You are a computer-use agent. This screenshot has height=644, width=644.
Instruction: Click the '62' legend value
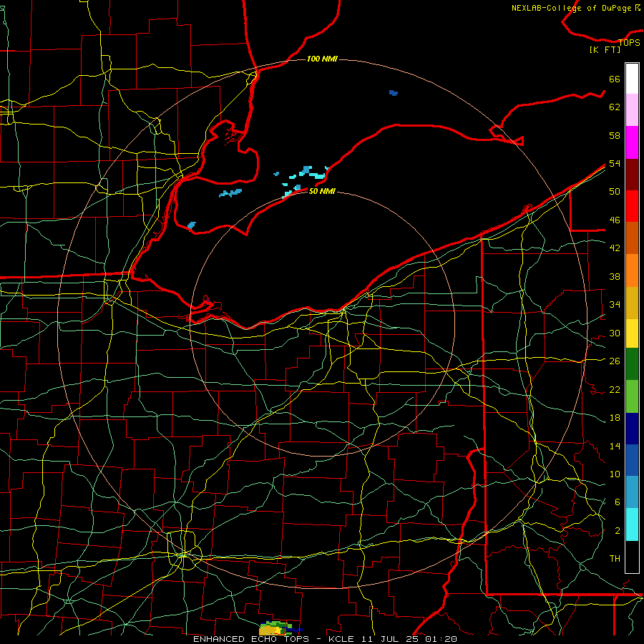(x=615, y=107)
